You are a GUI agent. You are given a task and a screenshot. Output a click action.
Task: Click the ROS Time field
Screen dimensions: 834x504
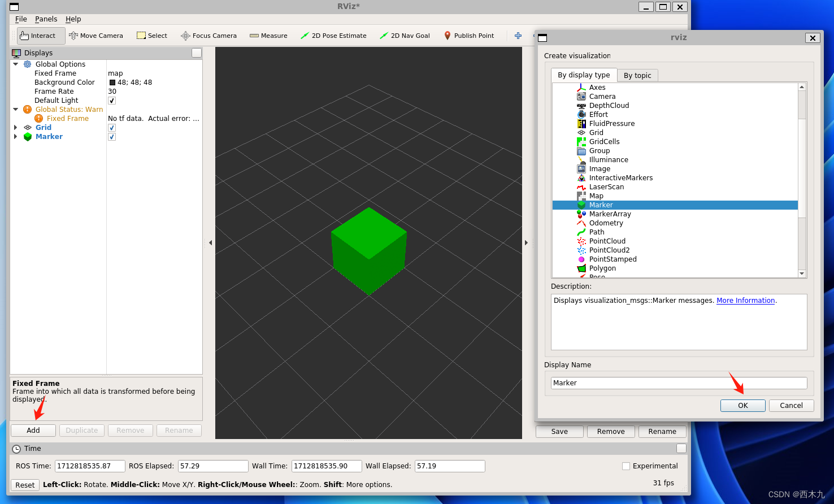(x=90, y=466)
